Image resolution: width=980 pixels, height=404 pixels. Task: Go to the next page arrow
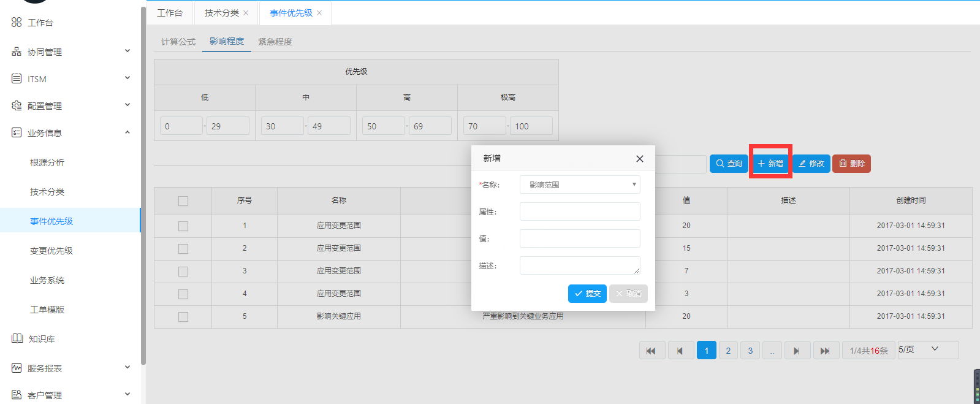click(x=796, y=351)
